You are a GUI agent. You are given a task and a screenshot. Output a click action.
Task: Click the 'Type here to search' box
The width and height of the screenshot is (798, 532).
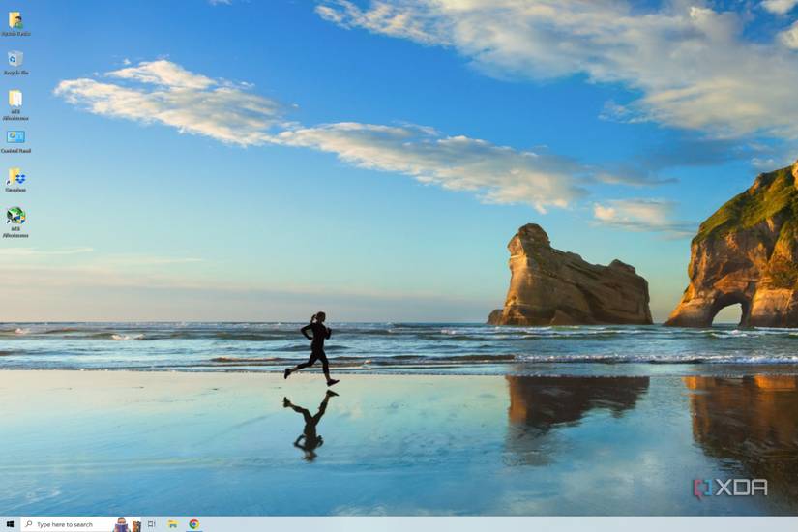tap(81, 524)
